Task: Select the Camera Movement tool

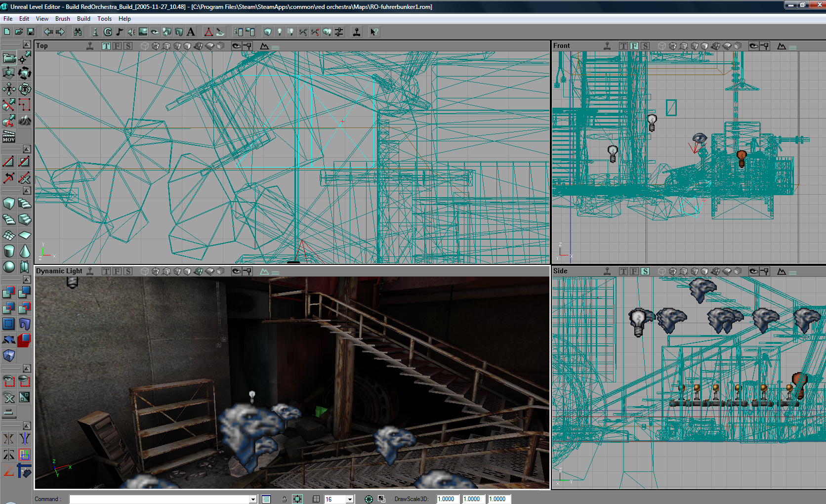Action: [x=9, y=58]
